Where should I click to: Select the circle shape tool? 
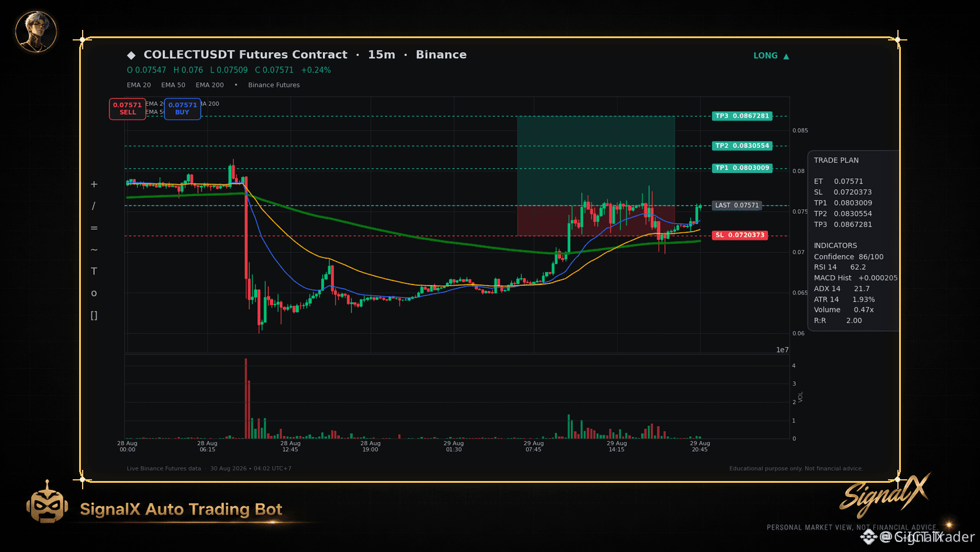94,293
